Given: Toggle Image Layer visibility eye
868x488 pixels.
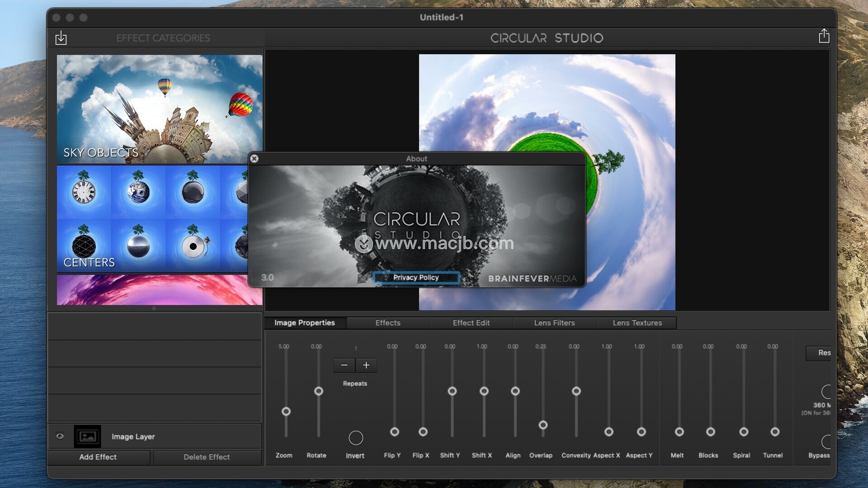Looking at the screenshot, I should coord(60,436).
